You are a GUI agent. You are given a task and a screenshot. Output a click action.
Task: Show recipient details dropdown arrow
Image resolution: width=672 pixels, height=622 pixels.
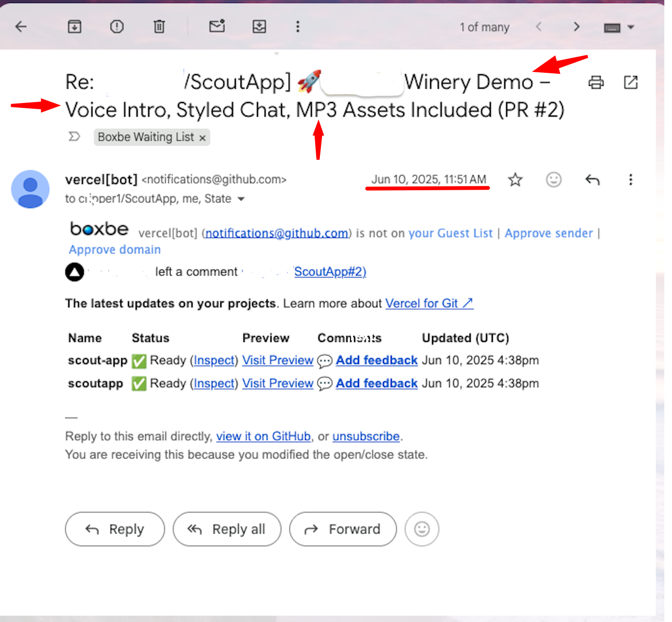241,199
